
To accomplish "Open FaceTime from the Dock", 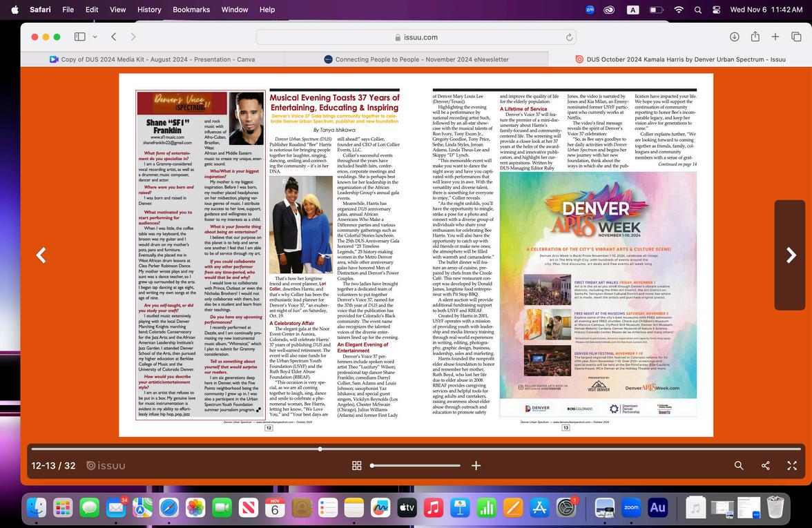I will coord(222,508).
